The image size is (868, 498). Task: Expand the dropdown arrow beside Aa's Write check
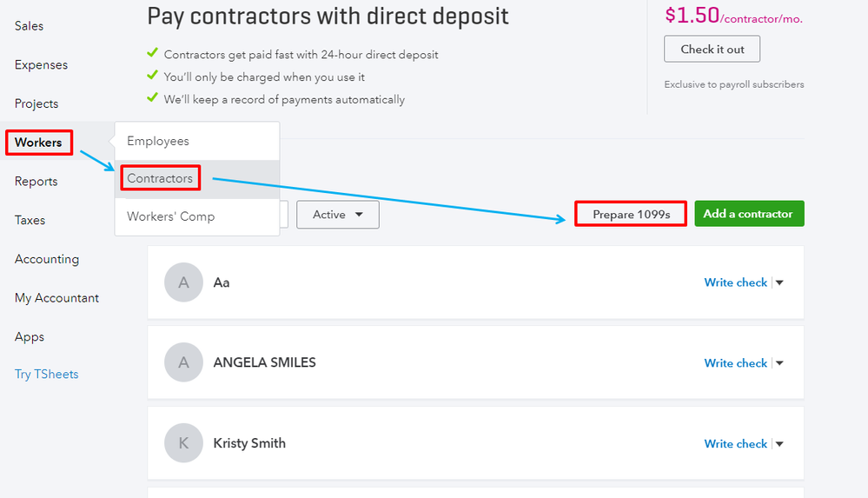click(x=779, y=282)
